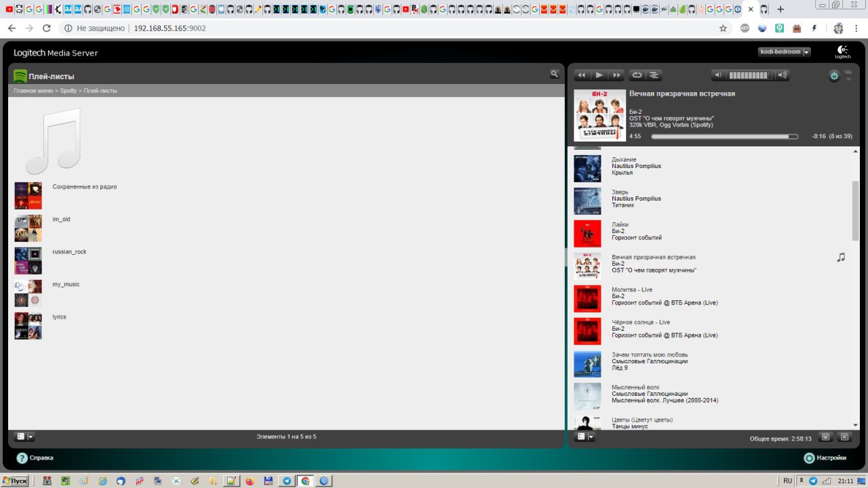Select Зачем топтать мою любовь track
Viewport: 868px width, 488px height.
pos(650,354)
